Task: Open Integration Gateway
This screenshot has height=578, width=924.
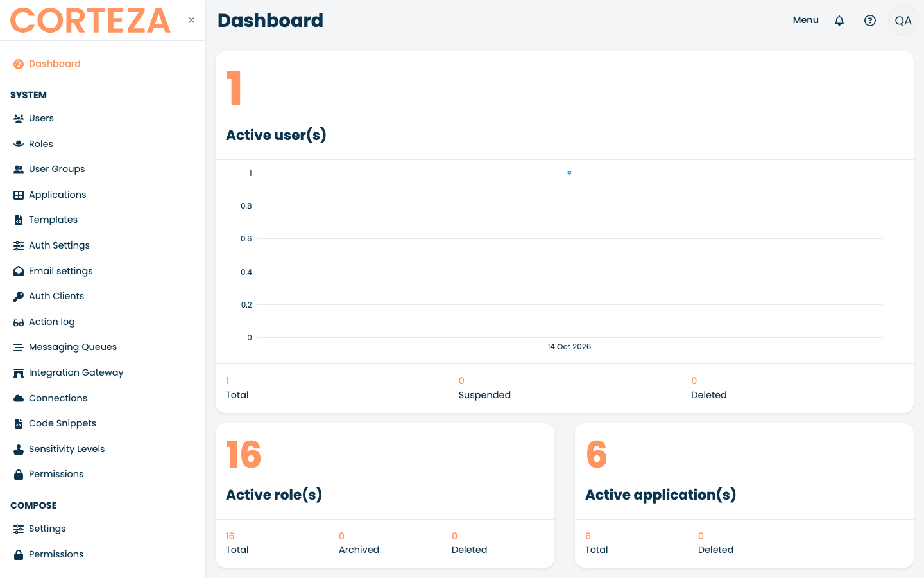Action: (76, 372)
